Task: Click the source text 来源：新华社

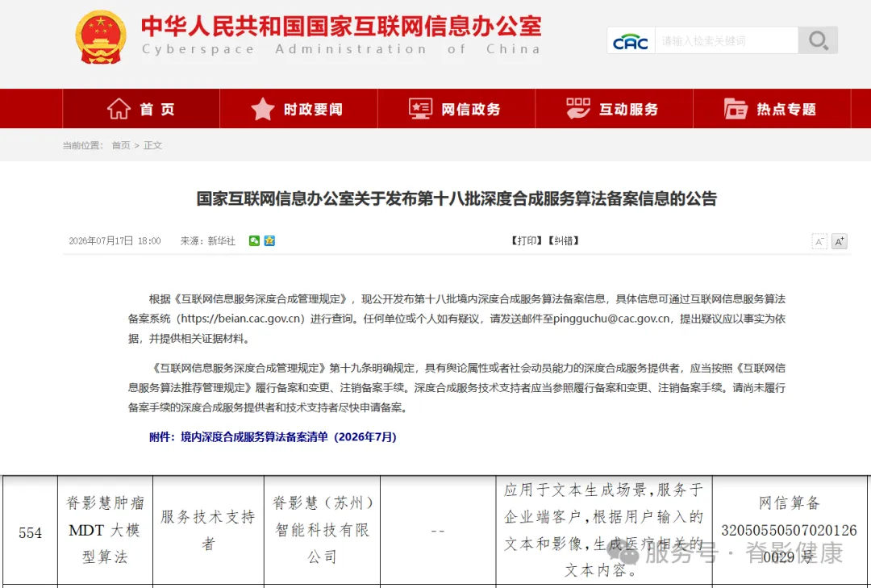Action: tap(208, 240)
